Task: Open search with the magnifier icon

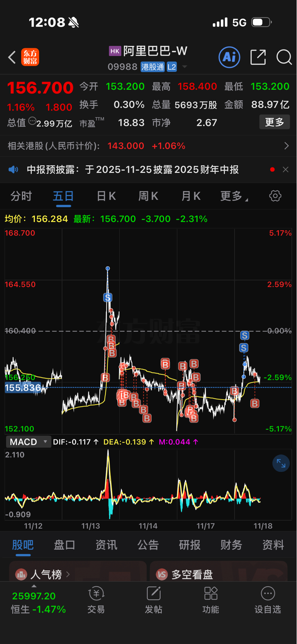Action: 284,57
